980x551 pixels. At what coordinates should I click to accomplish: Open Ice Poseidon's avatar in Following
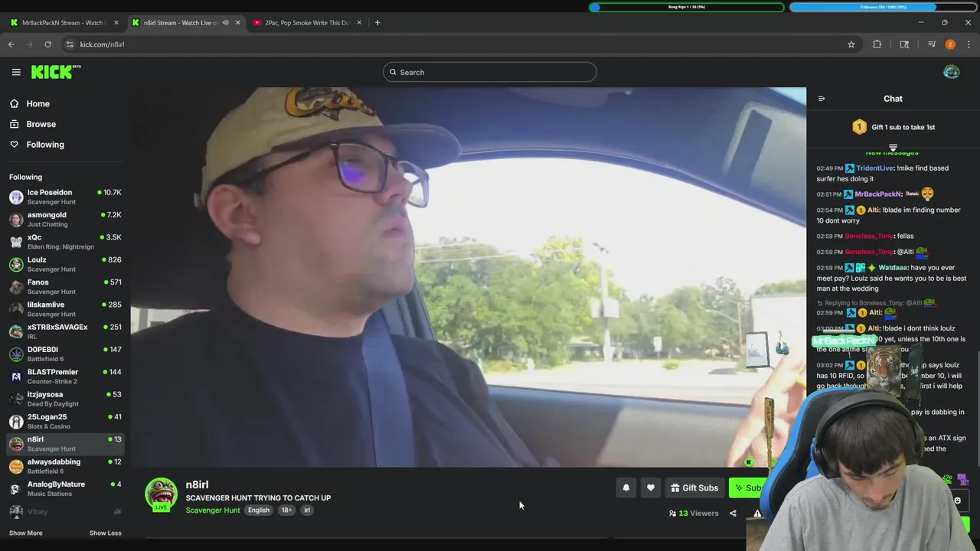(x=16, y=197)
